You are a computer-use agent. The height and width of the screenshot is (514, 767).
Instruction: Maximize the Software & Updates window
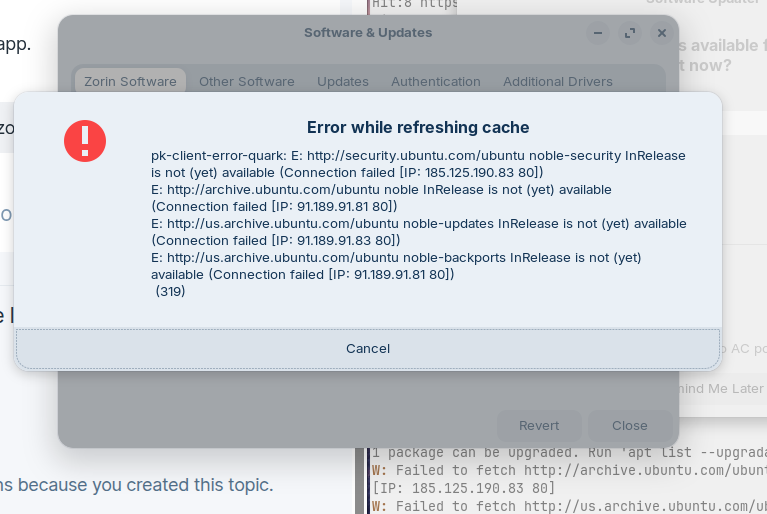coord(630,33)
